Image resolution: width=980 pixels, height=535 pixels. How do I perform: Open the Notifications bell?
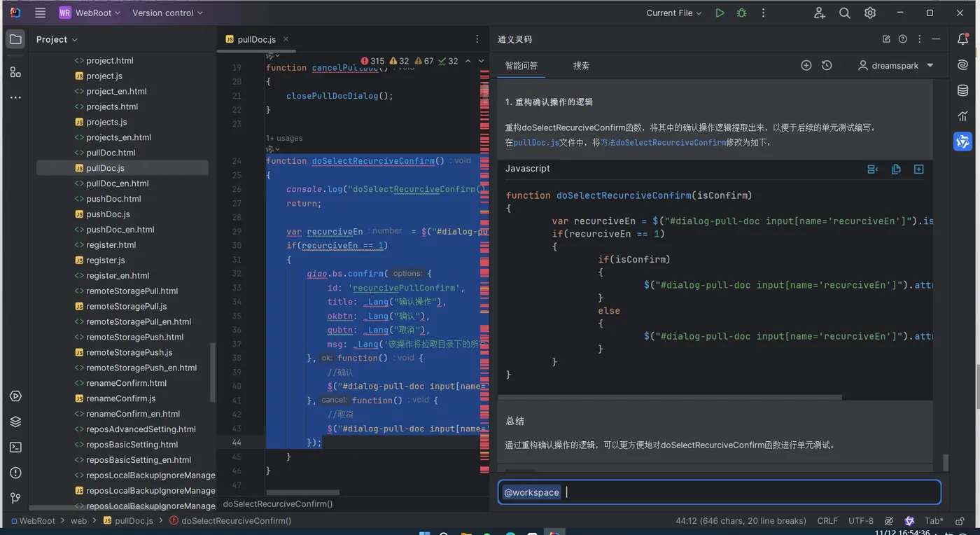[x=963, y=39]
